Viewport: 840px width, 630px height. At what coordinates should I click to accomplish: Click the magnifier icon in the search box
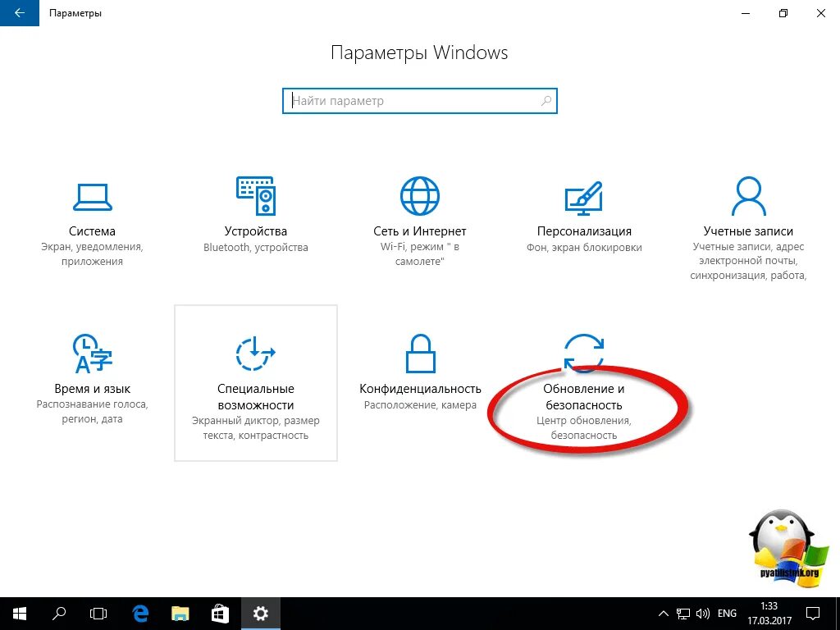[x=546, y=101]
